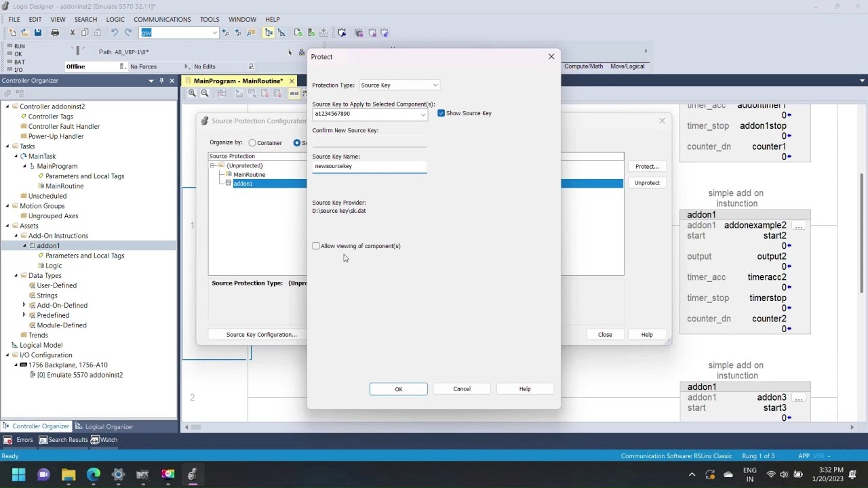Open the COMMUNICATIONS menu
The image size is (868, 488).
[x=162, y=20]
